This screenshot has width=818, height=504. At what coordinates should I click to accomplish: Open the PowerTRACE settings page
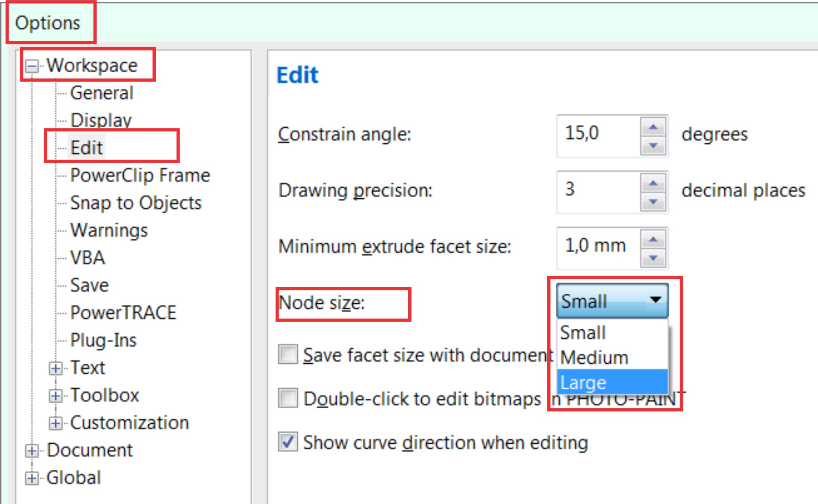pyautogui.click(x=123, y=312)
